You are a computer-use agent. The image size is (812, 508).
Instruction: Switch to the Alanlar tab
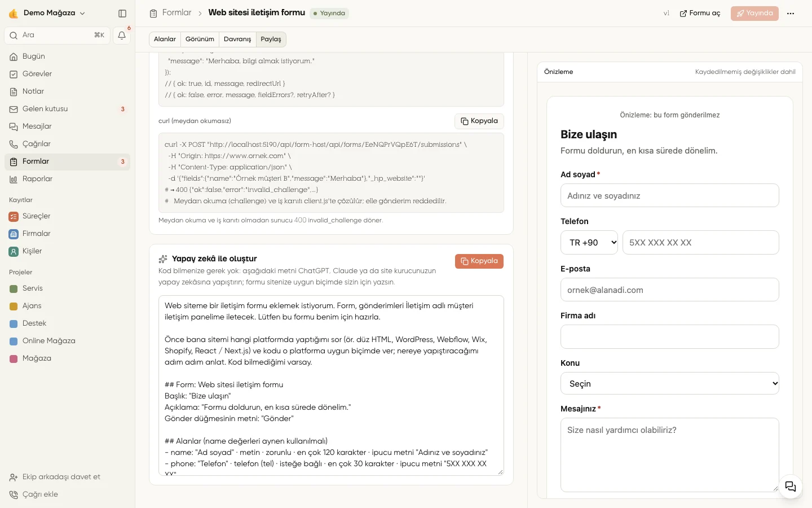tap(165, 40)
